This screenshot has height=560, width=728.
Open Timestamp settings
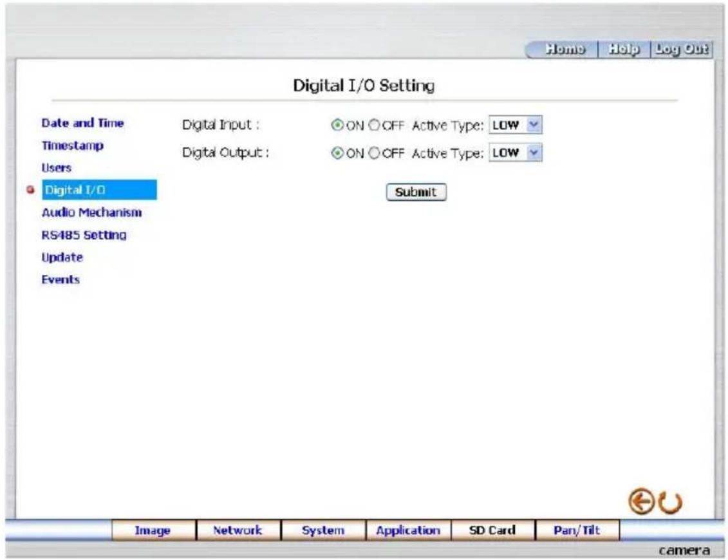73,145
